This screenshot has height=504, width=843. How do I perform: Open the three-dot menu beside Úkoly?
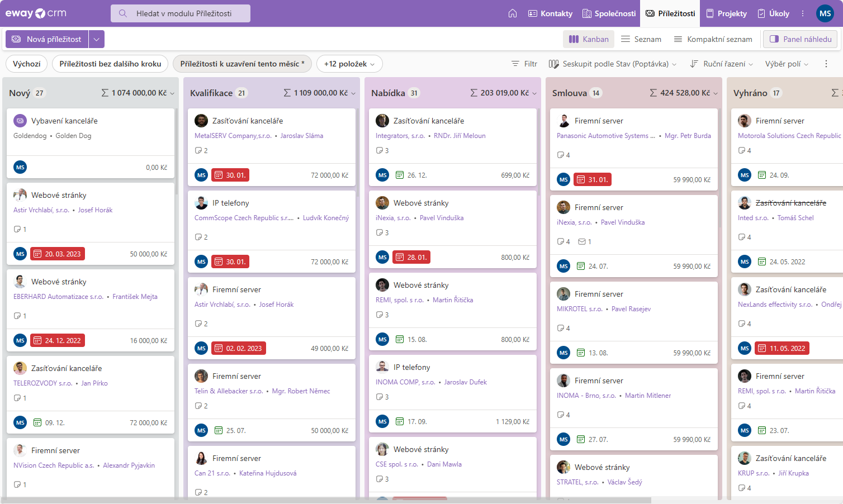point(803,13)
